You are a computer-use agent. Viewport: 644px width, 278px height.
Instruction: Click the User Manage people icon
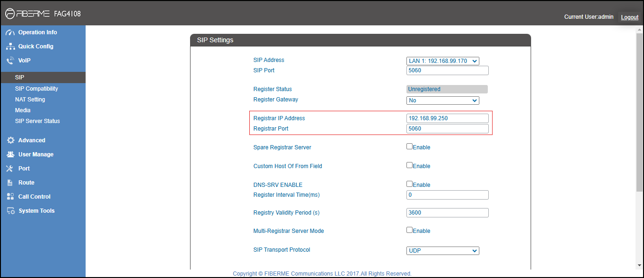(x=10, y=154)
